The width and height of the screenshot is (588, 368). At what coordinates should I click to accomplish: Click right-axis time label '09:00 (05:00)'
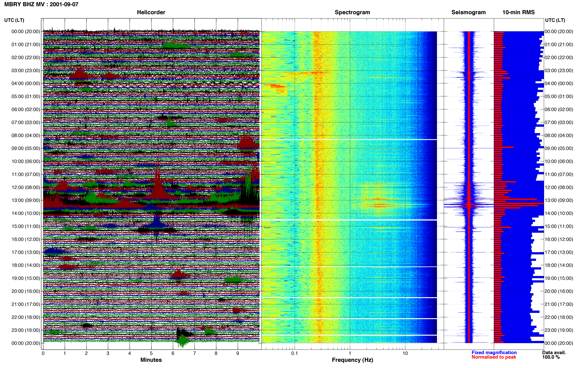559,148
